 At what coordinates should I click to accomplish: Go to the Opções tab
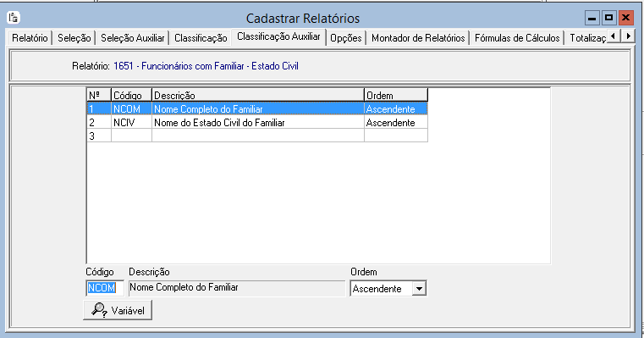tap(346, 38)
